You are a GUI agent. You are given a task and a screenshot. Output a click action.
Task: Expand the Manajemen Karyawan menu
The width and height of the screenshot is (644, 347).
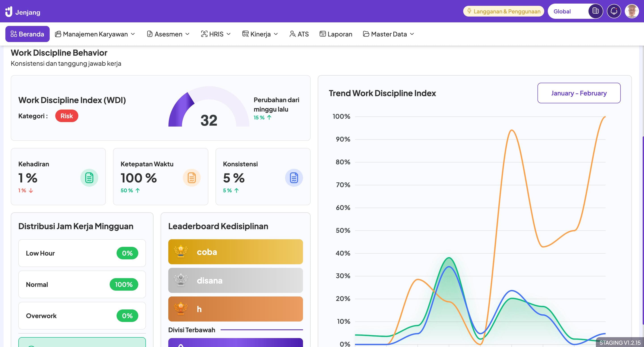pos(95,34)
